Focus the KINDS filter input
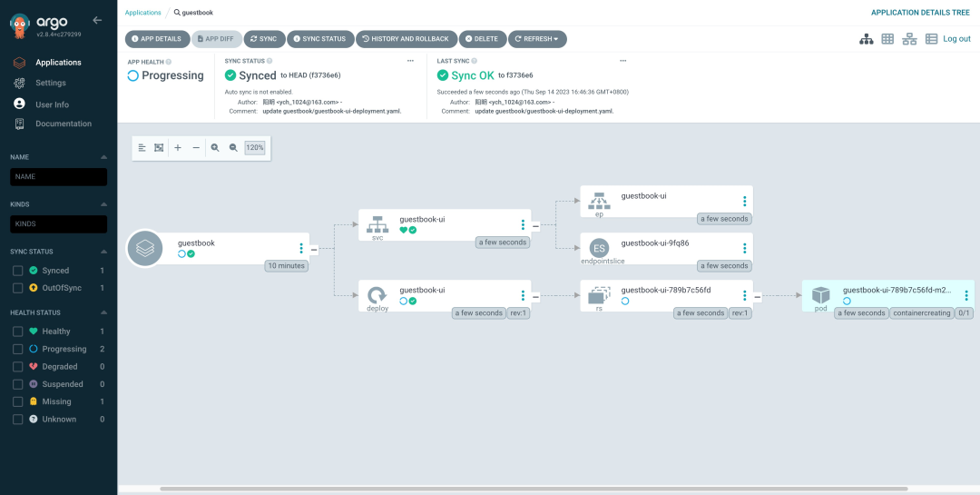The image size is (980, 495). [59, 224]
